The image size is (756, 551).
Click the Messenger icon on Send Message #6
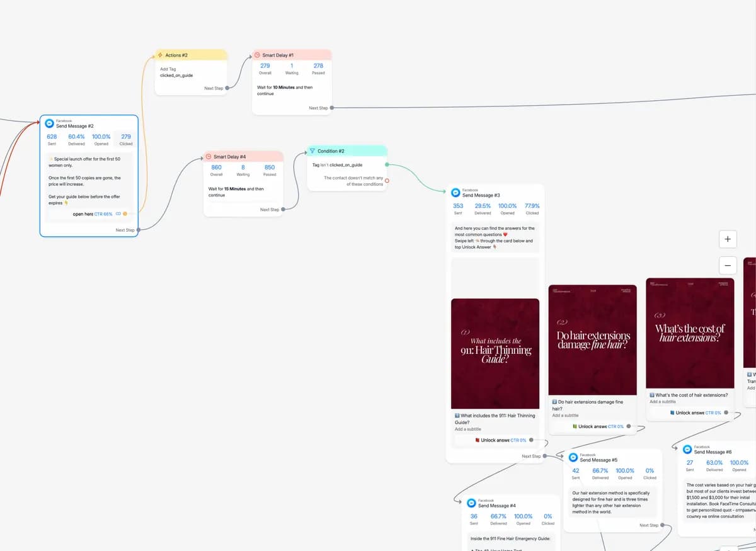pos(688,450)
